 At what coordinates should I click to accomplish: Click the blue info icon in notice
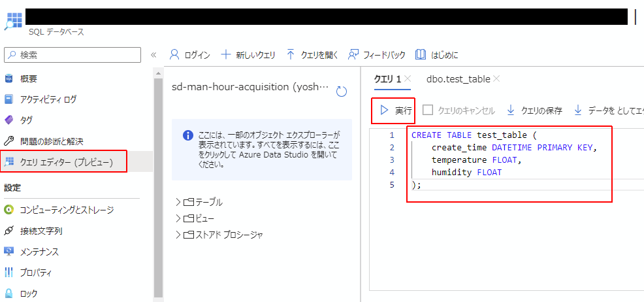(187, 135)
